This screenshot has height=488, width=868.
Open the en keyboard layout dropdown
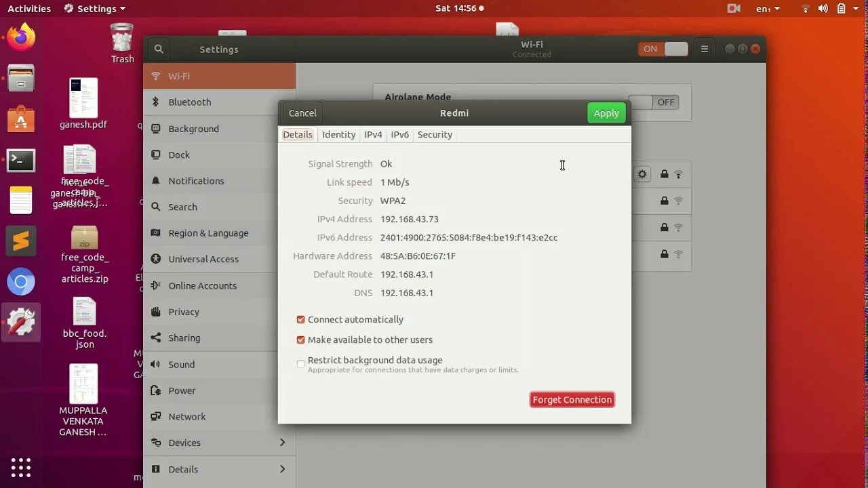pyautogui.click(x=768, y=9)
